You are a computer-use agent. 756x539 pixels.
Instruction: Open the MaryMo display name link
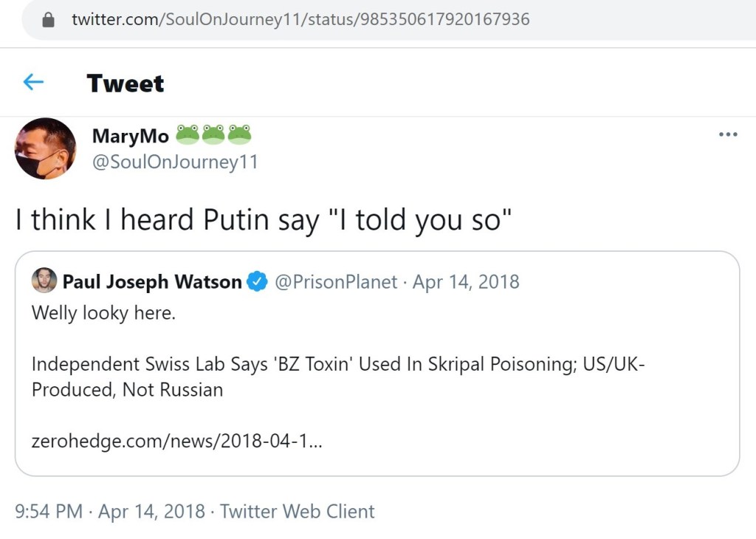(x=130, y=136)
